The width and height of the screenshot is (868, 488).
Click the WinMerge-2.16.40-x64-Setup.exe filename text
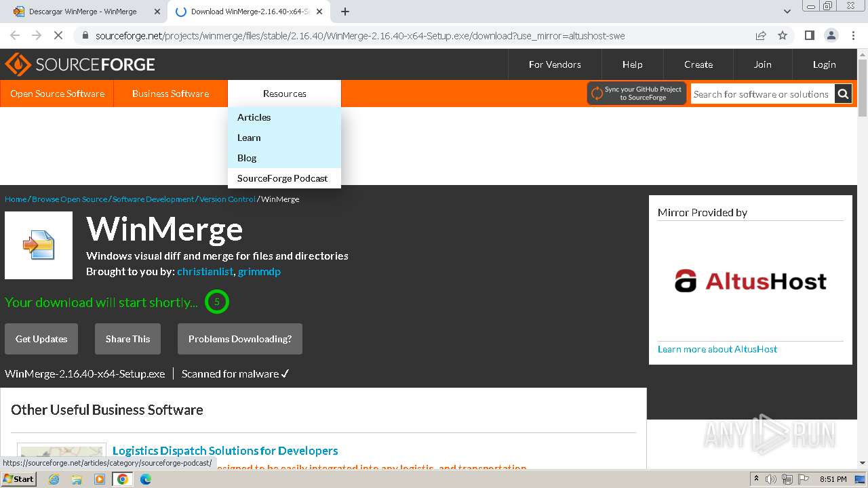85,373
